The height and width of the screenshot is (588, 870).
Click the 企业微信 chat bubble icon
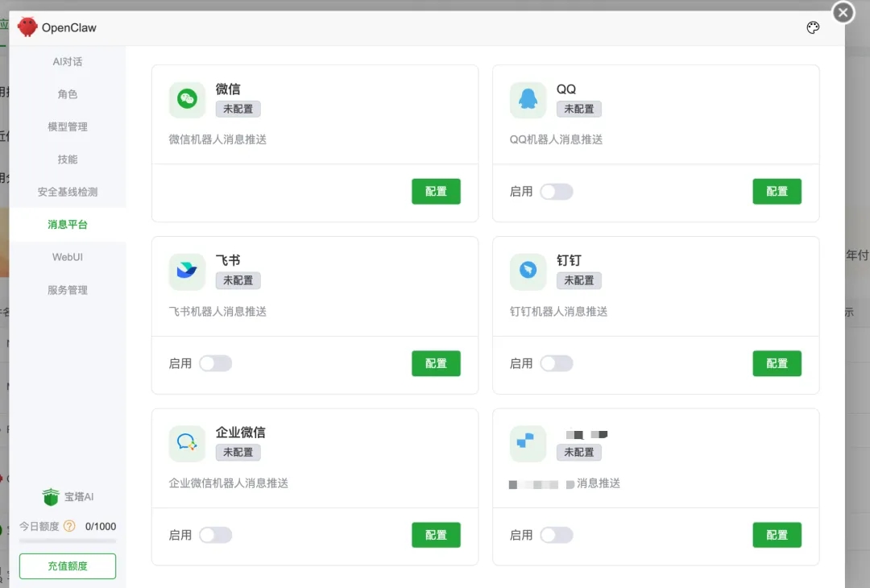tap(187, 442)
